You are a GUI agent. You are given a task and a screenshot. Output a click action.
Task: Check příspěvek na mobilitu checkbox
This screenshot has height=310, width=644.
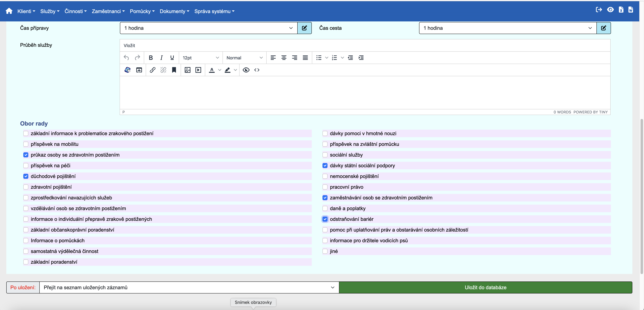[26, 144]
